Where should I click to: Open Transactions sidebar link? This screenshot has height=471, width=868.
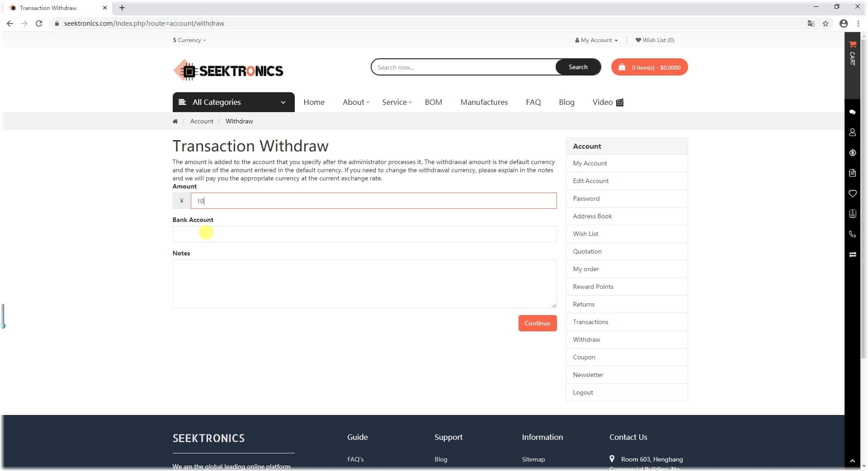627,322
